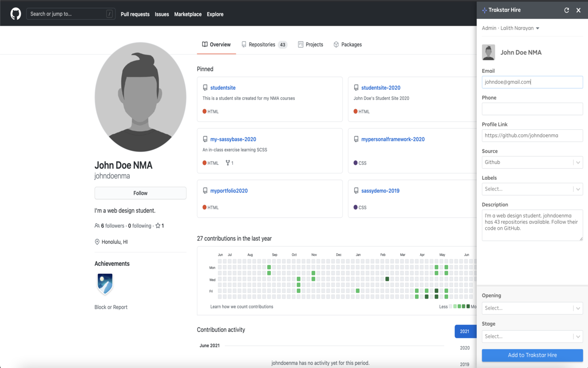Click the CSS language dot on sassydemo-2019
The width and height of the screenshot is (588, 368).
[x=356, y=207]
